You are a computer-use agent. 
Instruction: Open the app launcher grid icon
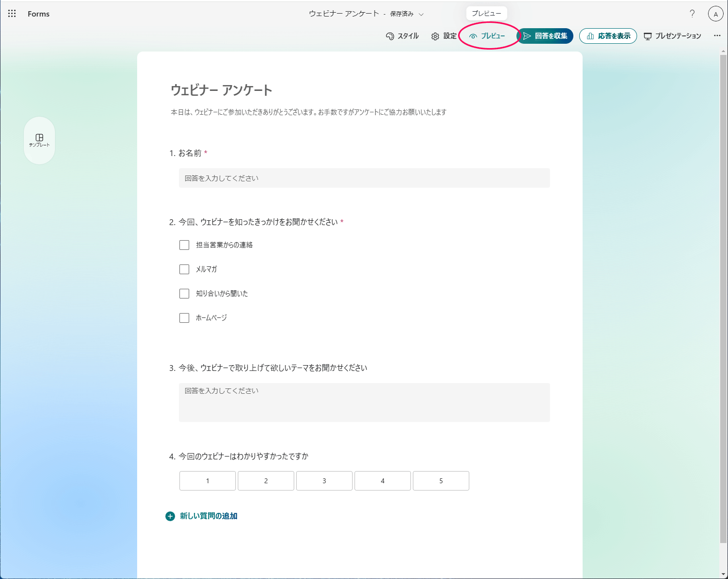tap(12, 14)
